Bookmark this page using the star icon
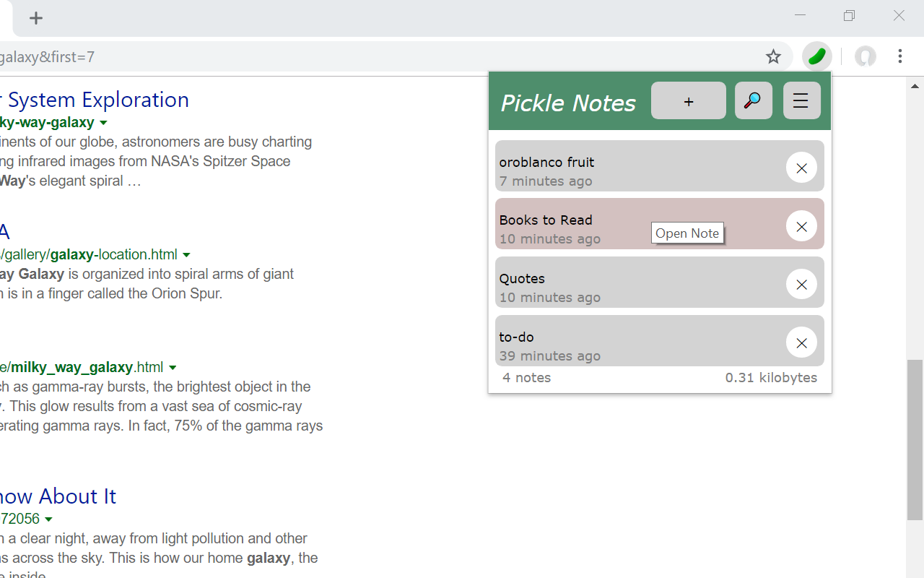The width and height of the screenshot is (924, 578). click(773, 56)
